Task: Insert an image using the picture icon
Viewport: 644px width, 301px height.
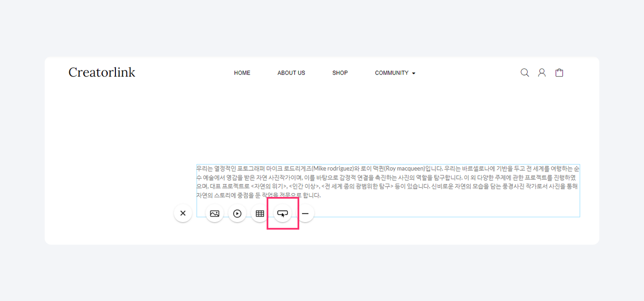Action: coord(215,213)
